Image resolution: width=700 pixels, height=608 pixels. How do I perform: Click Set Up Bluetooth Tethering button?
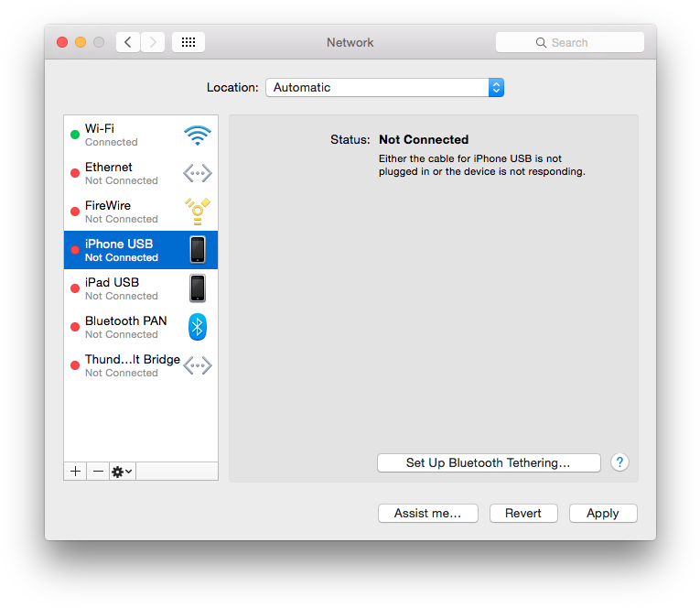(x=489, y=462)
